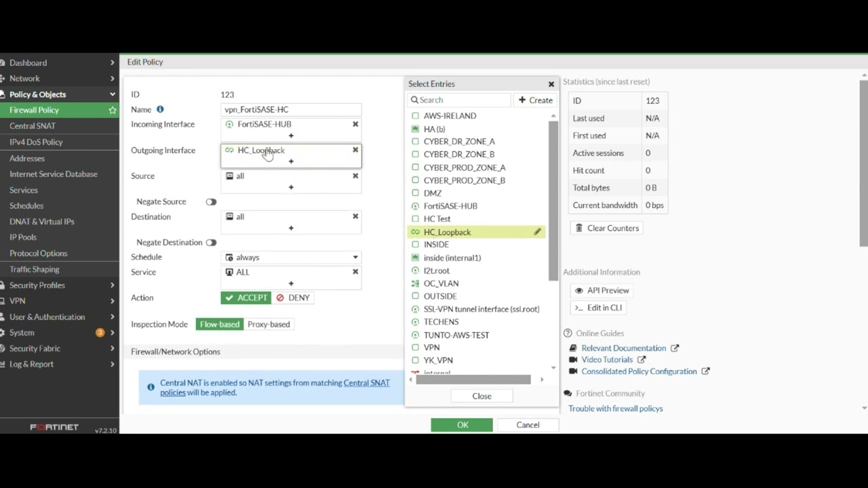868x488 pixels.
Task: Click Close in Select Entries panel
Action: [x=481, y=396]
